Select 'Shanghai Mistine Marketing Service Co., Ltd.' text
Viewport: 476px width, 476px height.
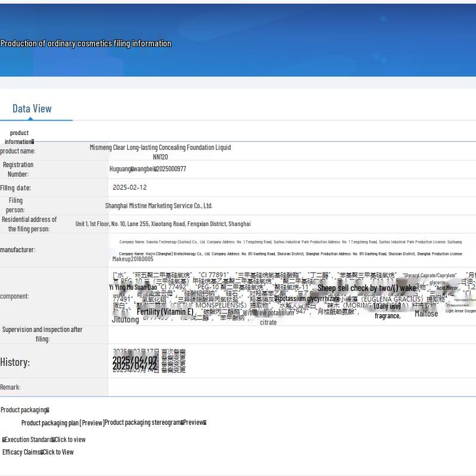point(159,205)
